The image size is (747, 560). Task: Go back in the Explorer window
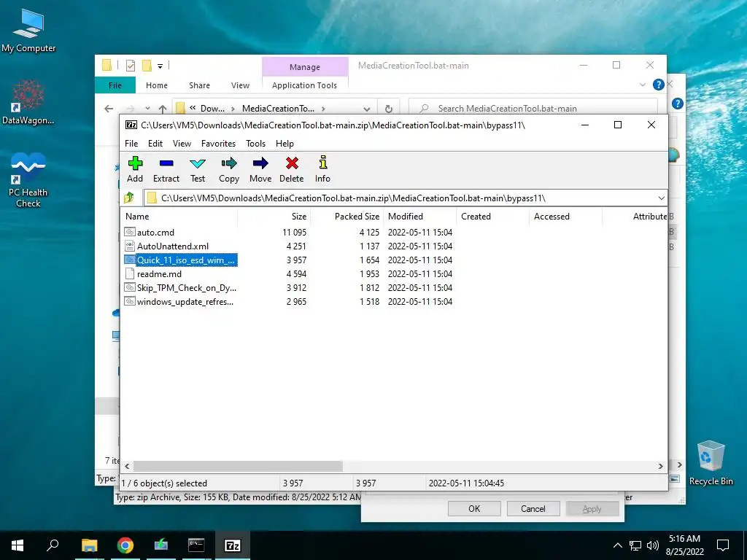(x=109, y=109)
